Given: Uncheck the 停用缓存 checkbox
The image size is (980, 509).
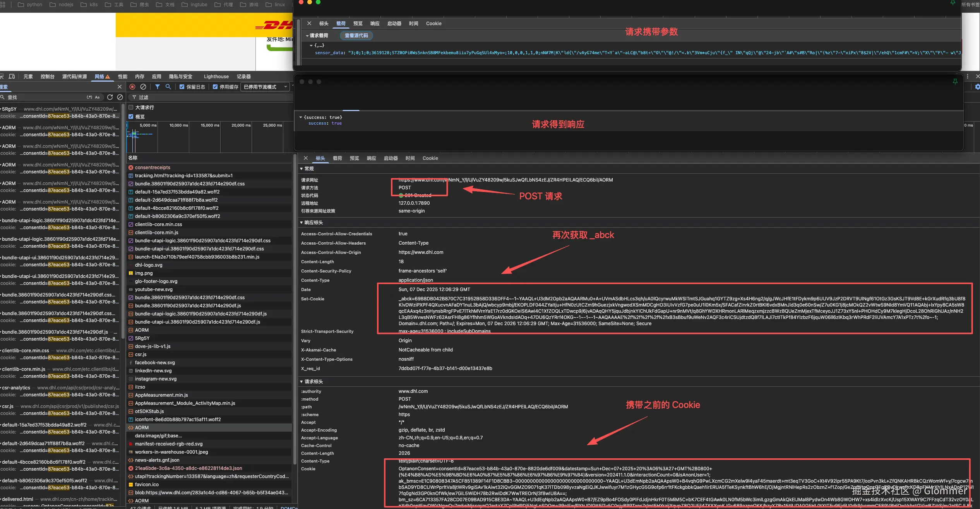Looking at the screenshot, I should [215, 87].
